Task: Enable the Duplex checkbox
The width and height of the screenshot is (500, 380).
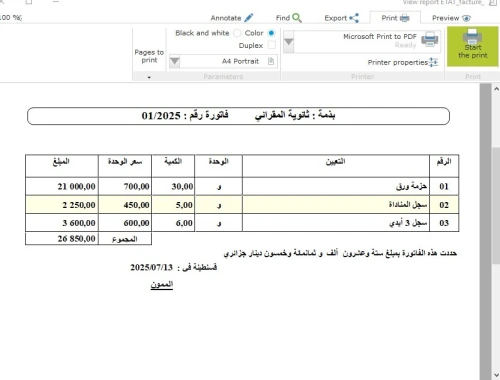Action: pyautogui.click(x=272, y=45)
